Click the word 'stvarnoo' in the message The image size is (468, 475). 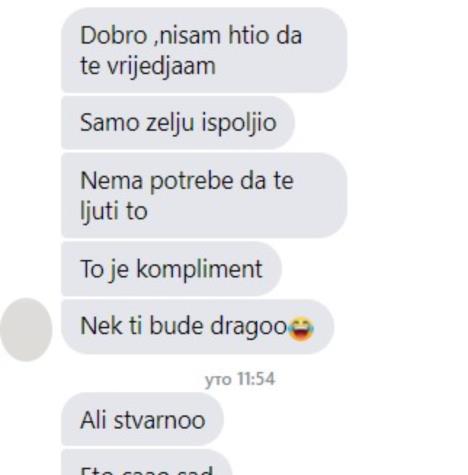click(159, 420)
